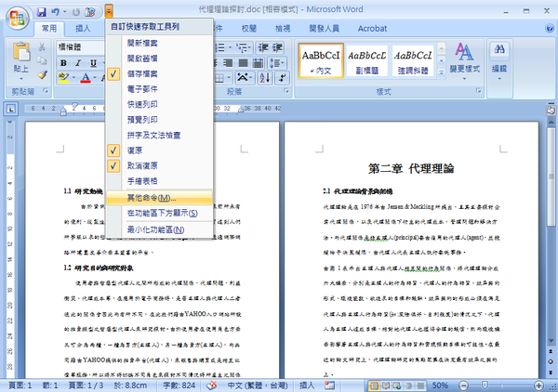Switch to the 校閱 ribbon tab
The height and width of the screenshot is (392, 558).
248,29
